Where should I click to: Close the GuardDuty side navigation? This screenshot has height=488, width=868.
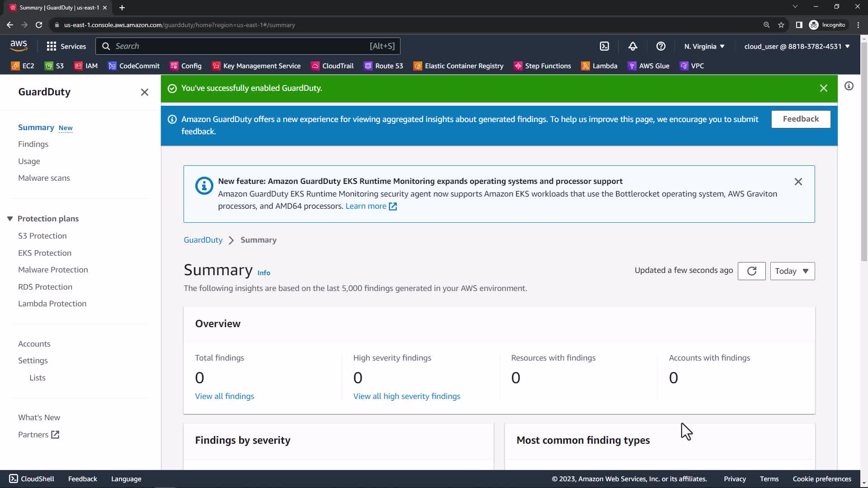click(144, 92)
